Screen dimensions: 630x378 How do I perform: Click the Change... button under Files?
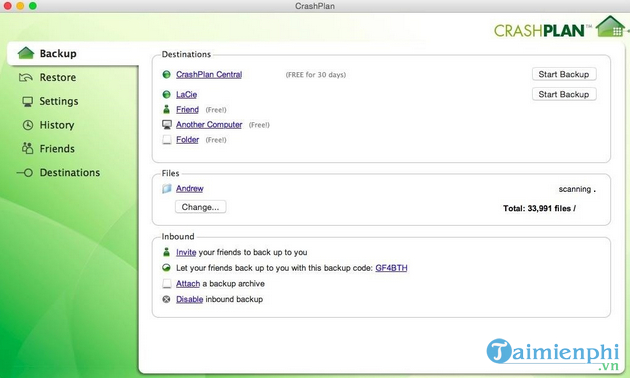200,207
